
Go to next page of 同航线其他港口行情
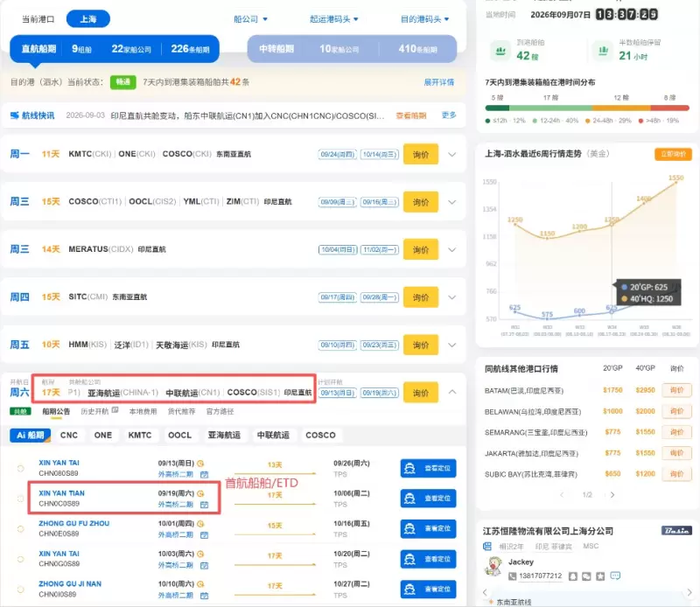pyautogui.click(x=612, y=494)
